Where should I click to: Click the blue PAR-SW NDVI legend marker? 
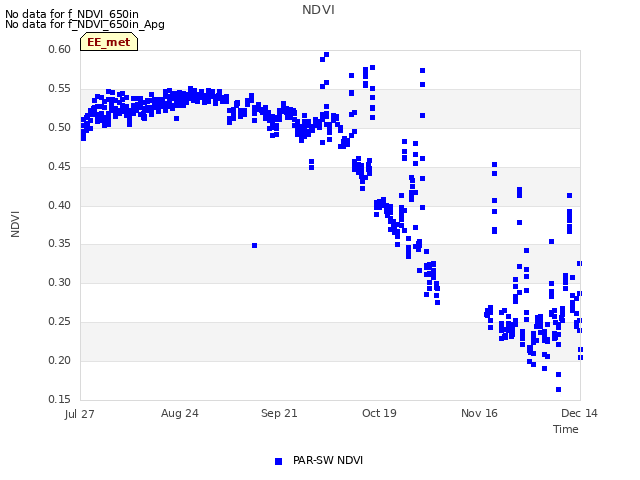(278, 461)
